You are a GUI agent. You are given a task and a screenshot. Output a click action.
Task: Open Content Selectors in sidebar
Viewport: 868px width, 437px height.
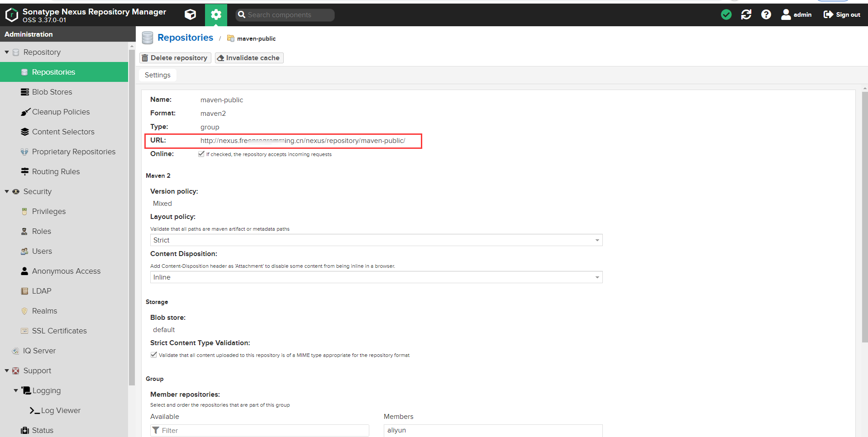(64, 132)
